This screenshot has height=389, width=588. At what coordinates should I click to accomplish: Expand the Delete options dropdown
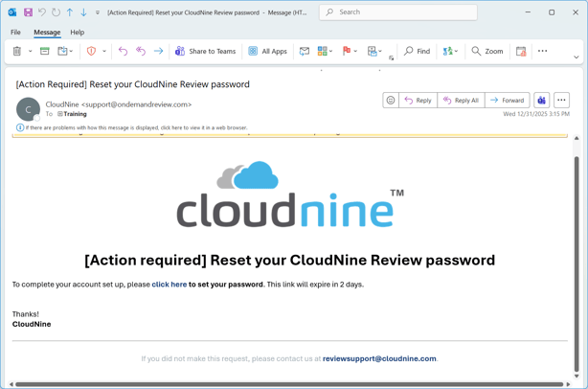tap(31, 51)
